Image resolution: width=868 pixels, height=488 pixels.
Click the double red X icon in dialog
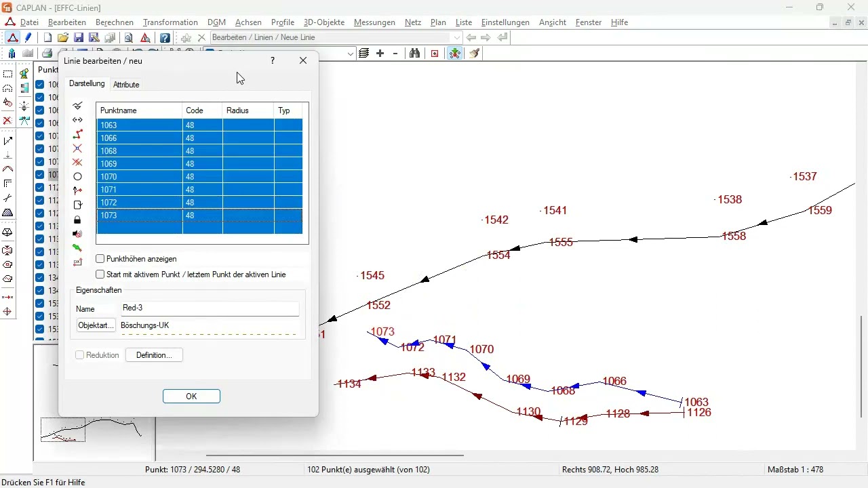(77, 163)
